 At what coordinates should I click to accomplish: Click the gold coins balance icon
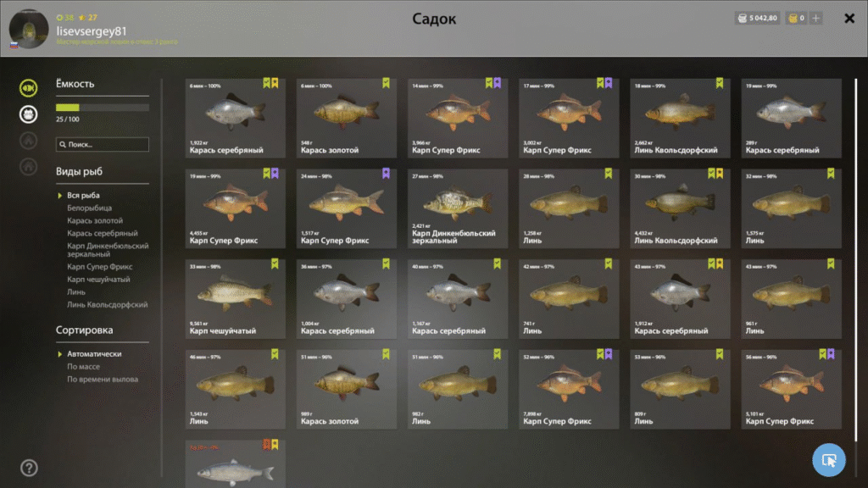click(x=793, y=19)
